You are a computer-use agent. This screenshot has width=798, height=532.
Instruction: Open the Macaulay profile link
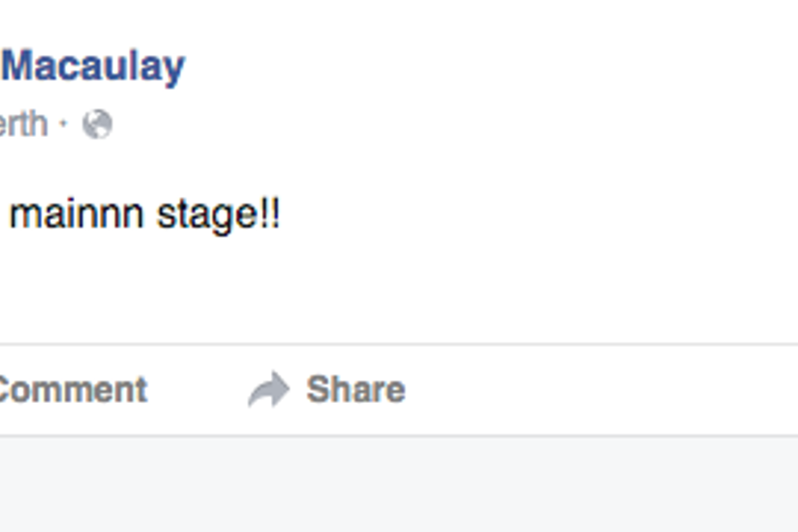click(94, 66)
